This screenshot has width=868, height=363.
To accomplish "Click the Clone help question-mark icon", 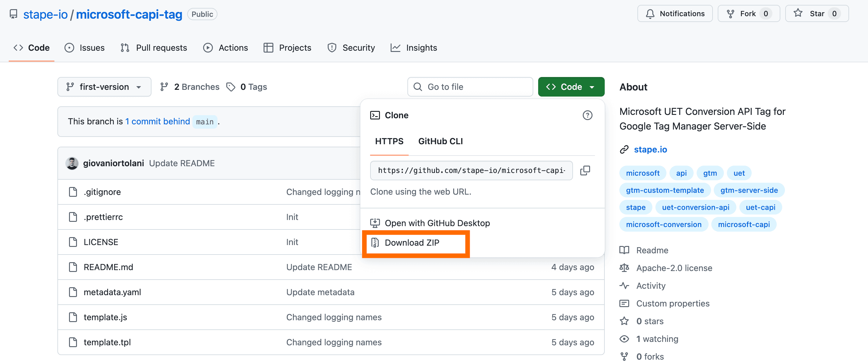I will (x=587, y=115).
